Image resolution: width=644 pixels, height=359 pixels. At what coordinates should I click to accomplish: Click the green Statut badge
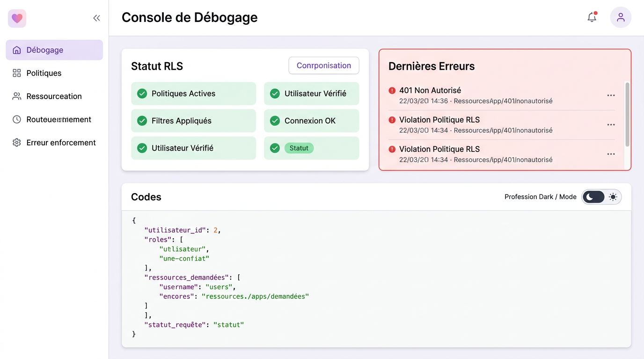[299, 148]
